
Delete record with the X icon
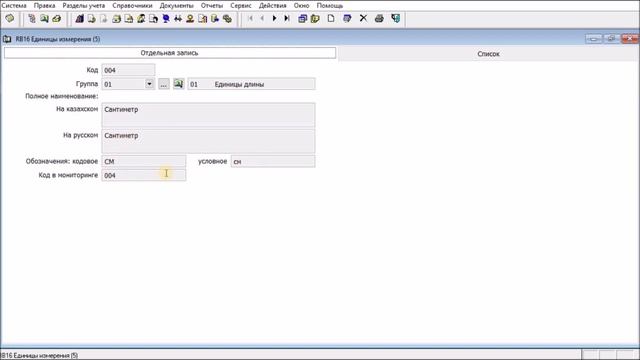(363, 18)
